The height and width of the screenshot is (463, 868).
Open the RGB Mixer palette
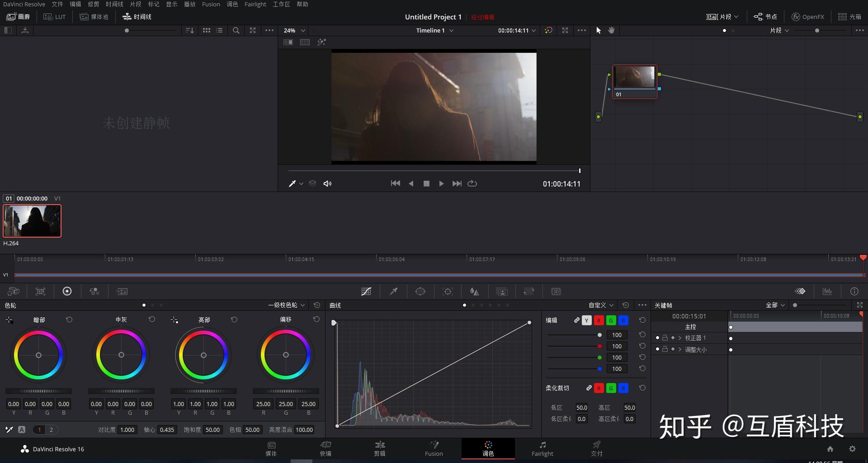coord(94,291)
